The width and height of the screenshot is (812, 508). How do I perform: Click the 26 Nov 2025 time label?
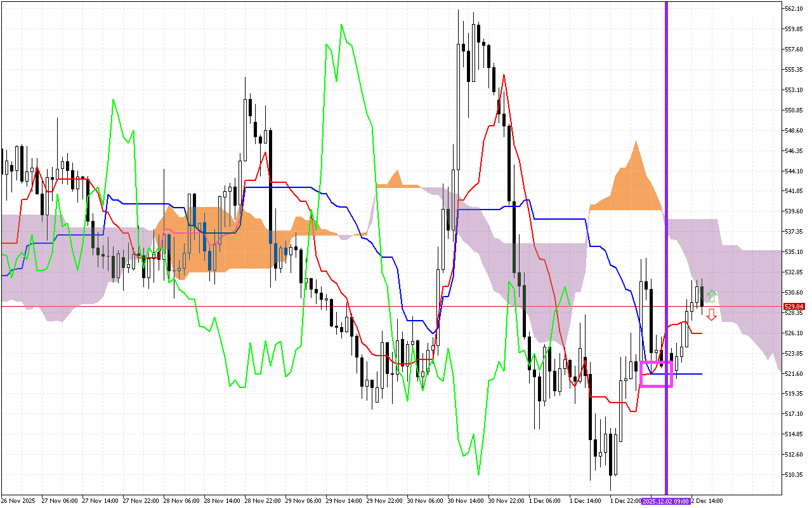click(x=18, y=500)
